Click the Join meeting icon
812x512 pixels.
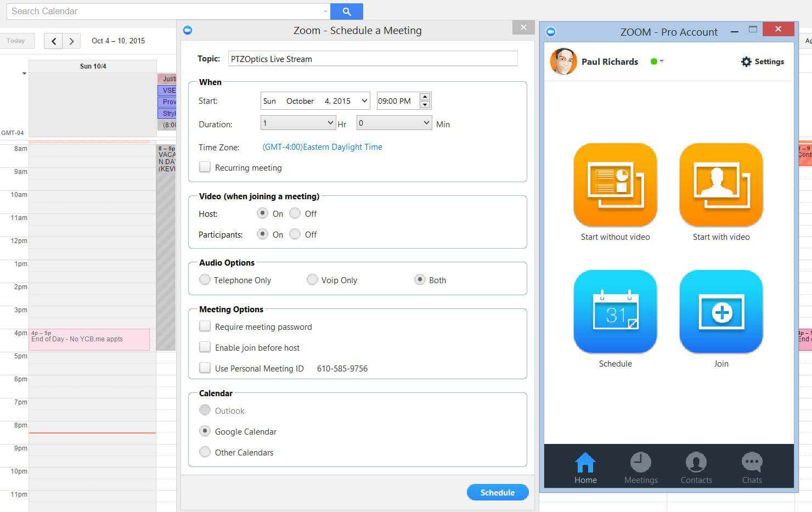(721, 312)
